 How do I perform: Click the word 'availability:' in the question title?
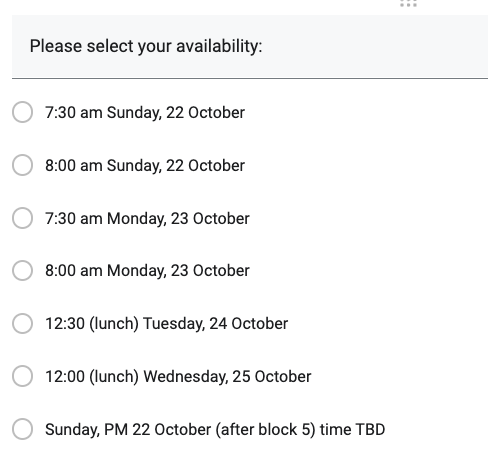point(219,46)
